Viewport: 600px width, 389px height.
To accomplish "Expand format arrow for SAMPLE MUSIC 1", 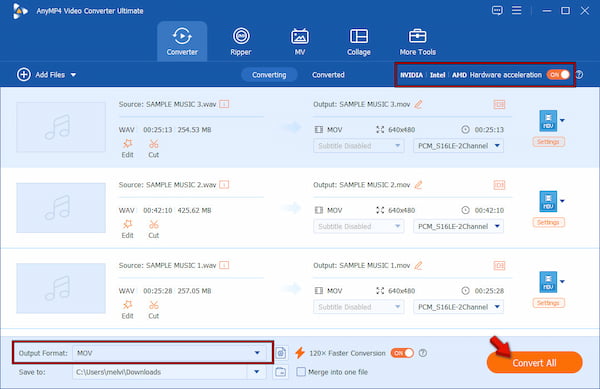I will pyautogui.click(x=562, y=282).
